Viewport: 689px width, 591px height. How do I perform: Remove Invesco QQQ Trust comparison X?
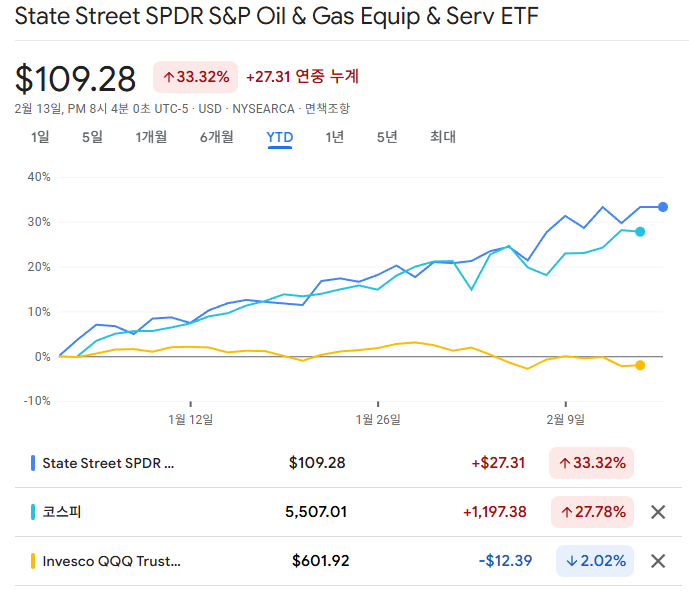(x=658, y=561)
